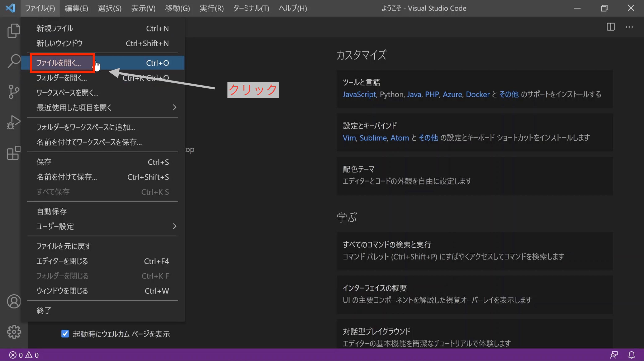
Task: Open the 表示(V) menu
Action: (143, 8)
